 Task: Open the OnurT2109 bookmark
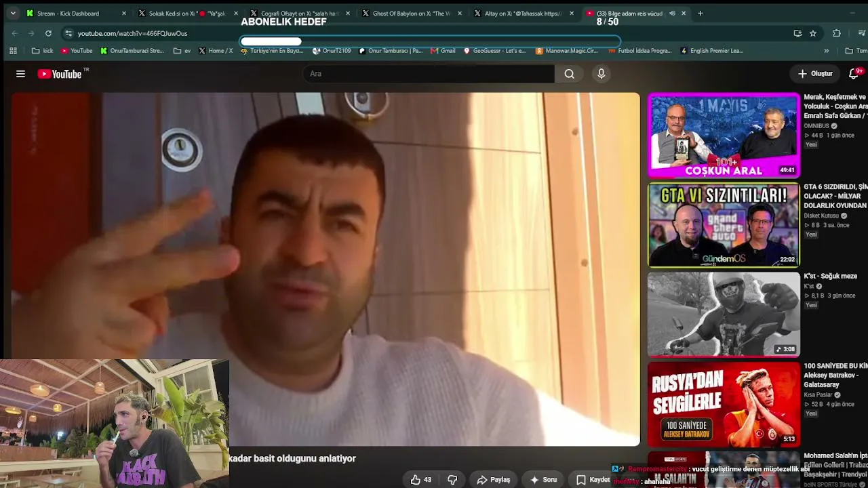tap(332, 51)
